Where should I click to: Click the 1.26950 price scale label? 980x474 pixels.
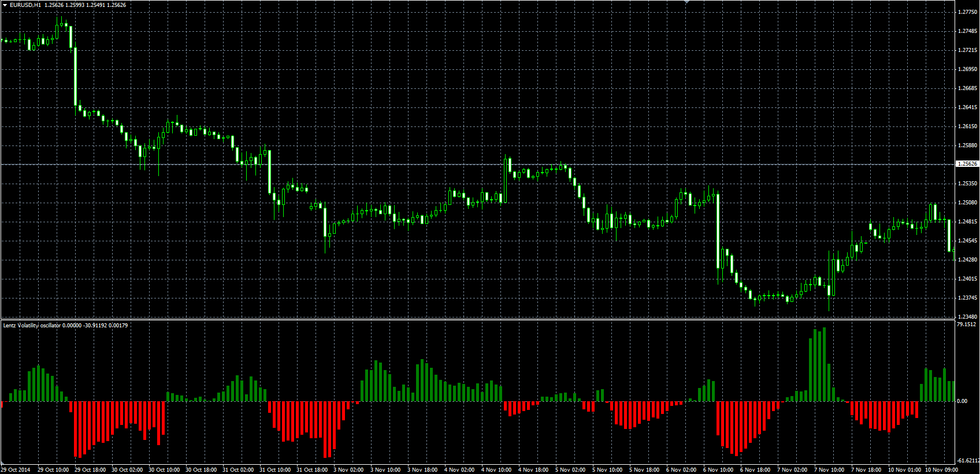coord(968,69)
